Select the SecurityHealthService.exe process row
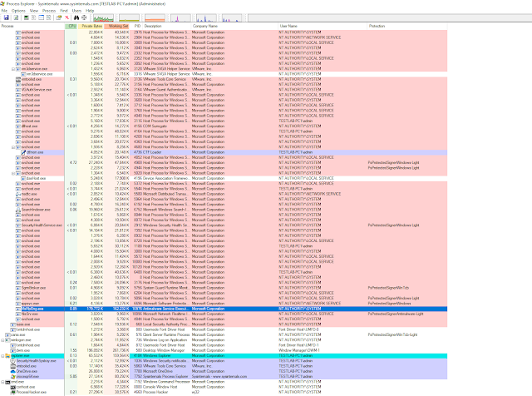 point(224,225)
